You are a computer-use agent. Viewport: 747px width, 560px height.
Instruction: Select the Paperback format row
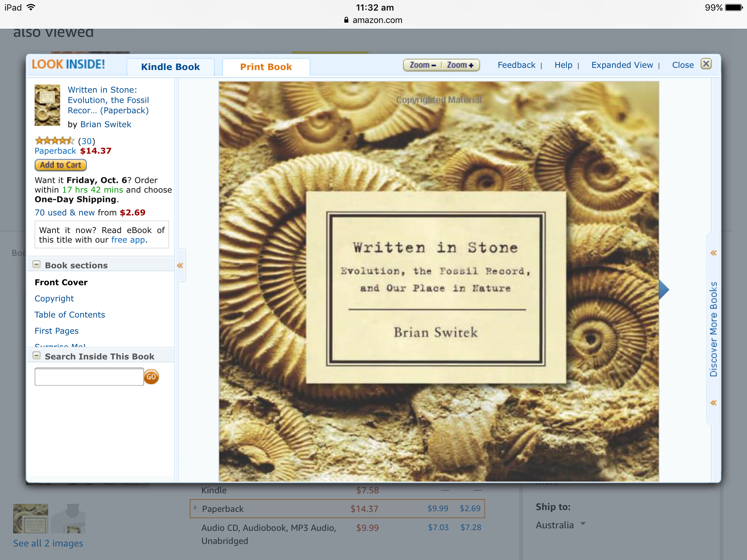click(337, 509)
